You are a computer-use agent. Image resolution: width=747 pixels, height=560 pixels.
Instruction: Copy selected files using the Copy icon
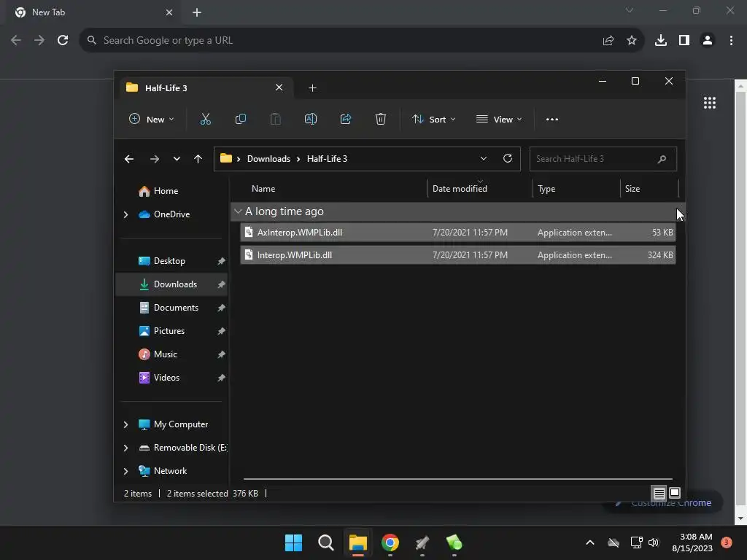241,119
